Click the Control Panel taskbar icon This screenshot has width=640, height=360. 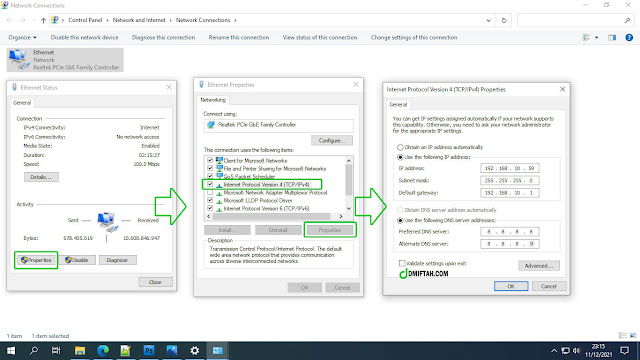coord(218,351)
